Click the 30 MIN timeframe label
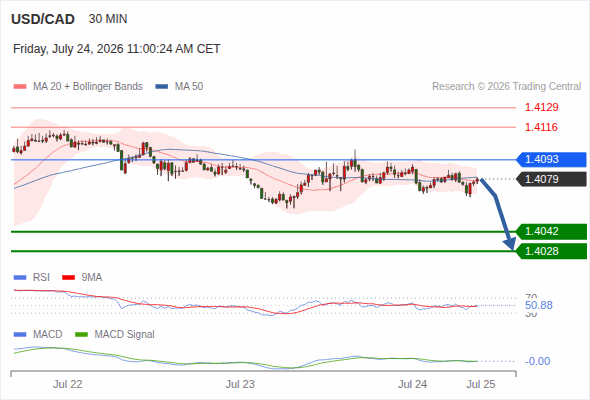This screenshot has height=400, width=590. (108, 19)
